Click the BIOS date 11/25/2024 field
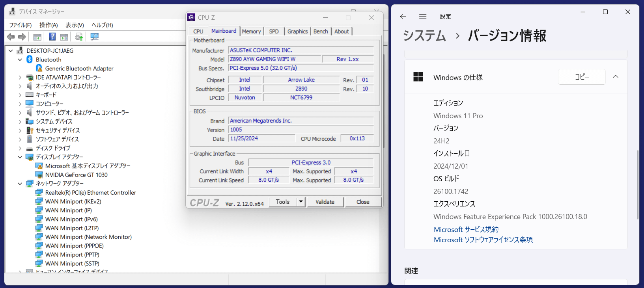This screenshot has height=288, width=644. (x=262, y=139)
